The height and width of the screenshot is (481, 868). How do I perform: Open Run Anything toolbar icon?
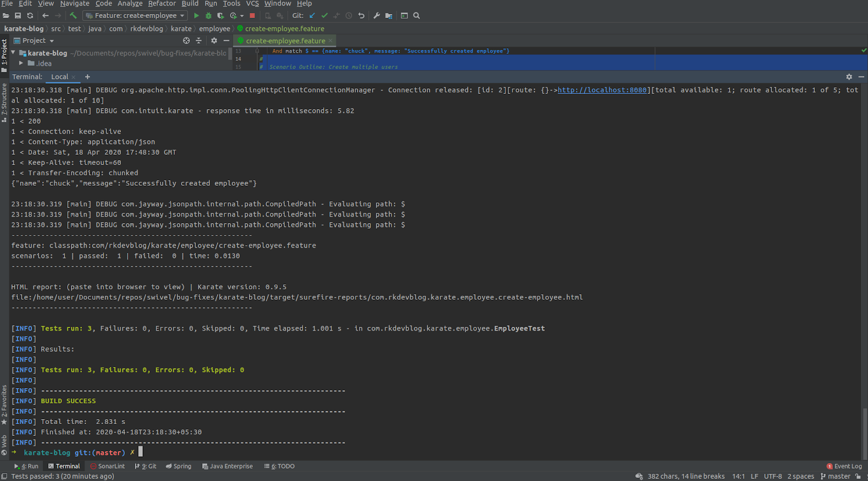click(404, 16)
